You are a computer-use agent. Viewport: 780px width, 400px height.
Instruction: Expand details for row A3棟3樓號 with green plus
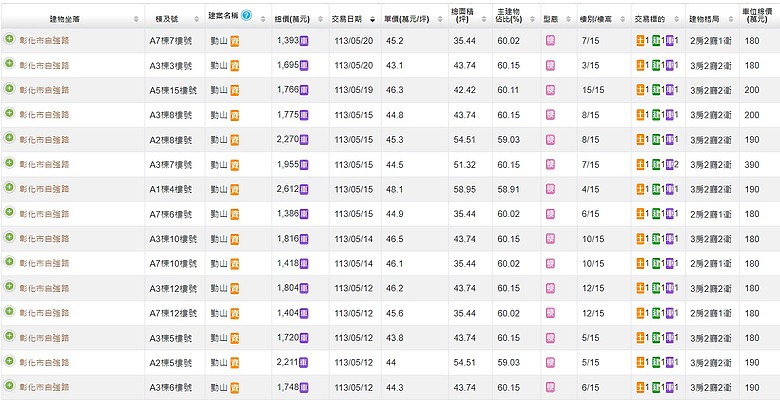point(9,64)
